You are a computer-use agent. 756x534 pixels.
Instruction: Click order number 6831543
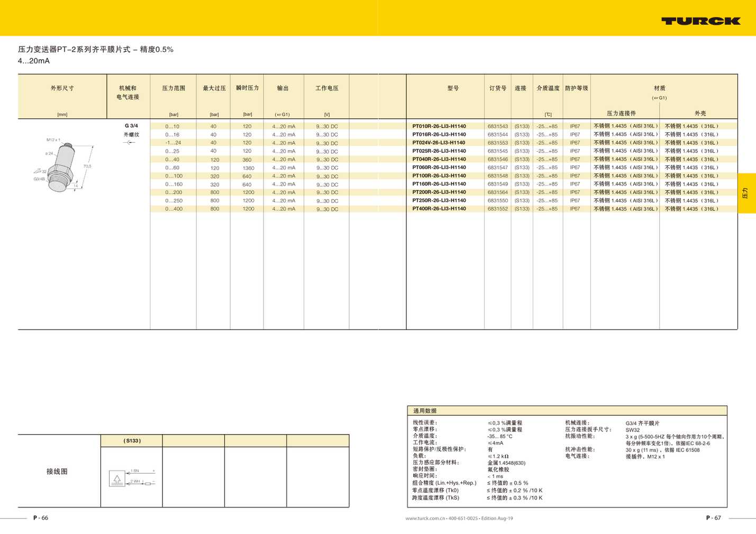tap(498, 126)
